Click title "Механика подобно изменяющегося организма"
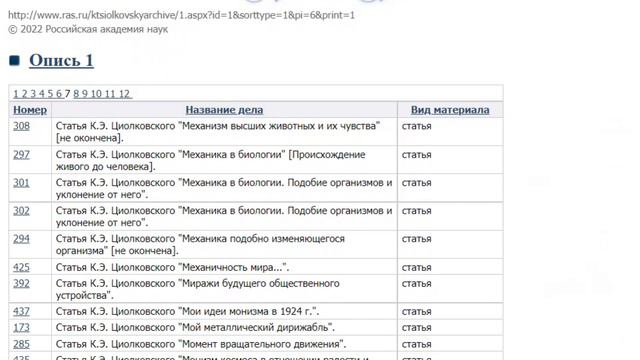This screenshot has width=640, height=360. 200,244
